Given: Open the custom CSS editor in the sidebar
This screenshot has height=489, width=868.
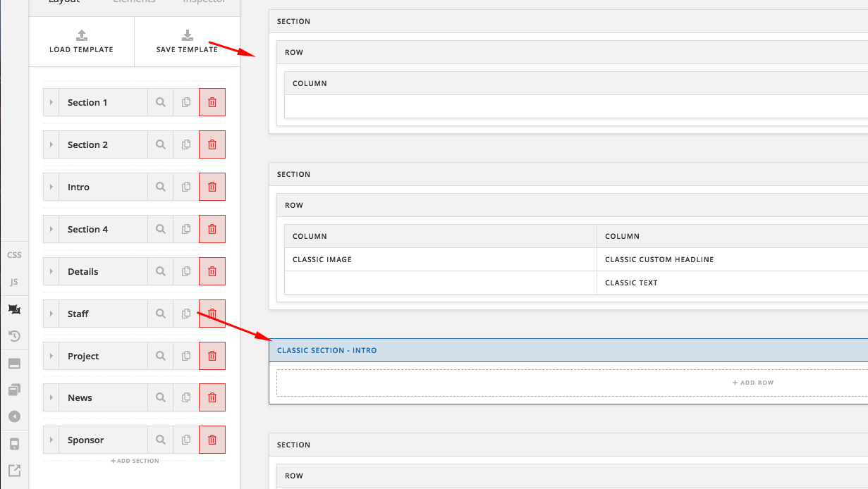Looking at the screenshot, I should (x=14, y=255).
